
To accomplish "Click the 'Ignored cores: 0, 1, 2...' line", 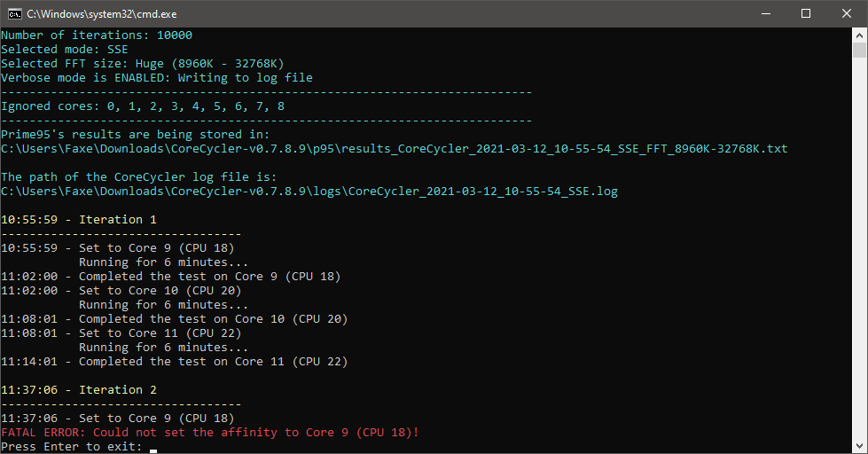I will coord(143,106).
